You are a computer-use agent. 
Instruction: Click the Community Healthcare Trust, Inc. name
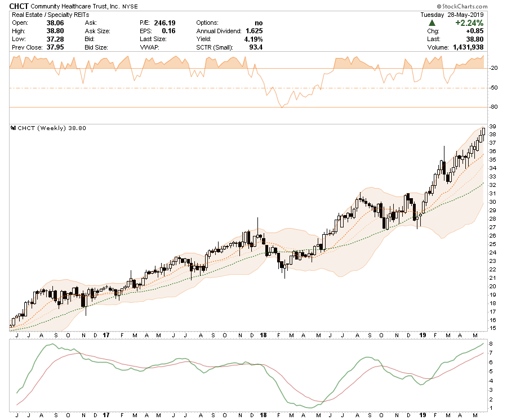(75, 6)
